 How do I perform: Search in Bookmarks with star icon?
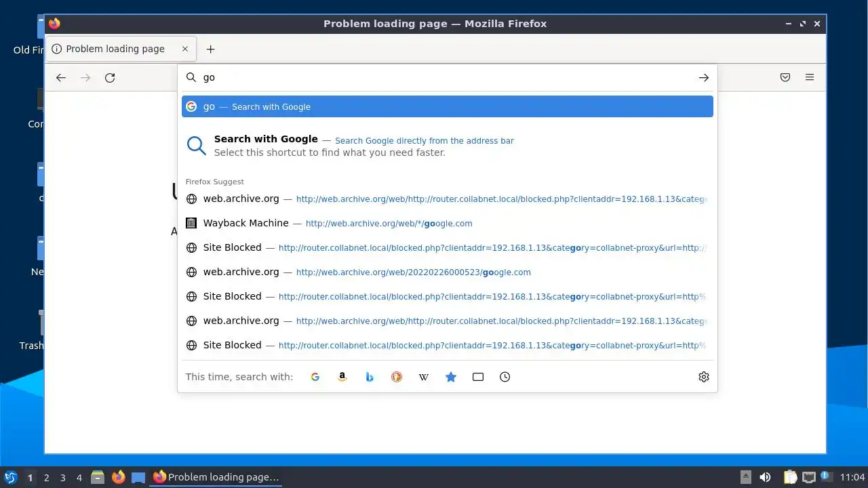(451, 377)
